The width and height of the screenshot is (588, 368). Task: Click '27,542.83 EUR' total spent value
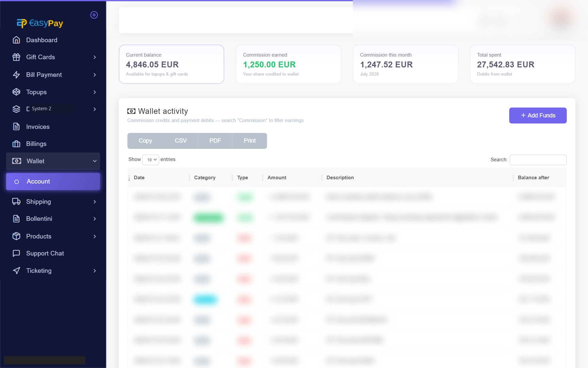click(506, 64)
